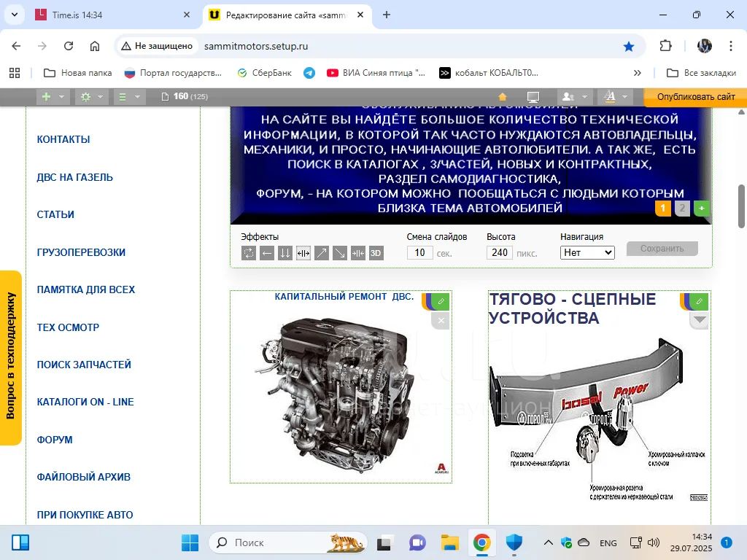Open a new browser tab with plus

click(387, 15)
